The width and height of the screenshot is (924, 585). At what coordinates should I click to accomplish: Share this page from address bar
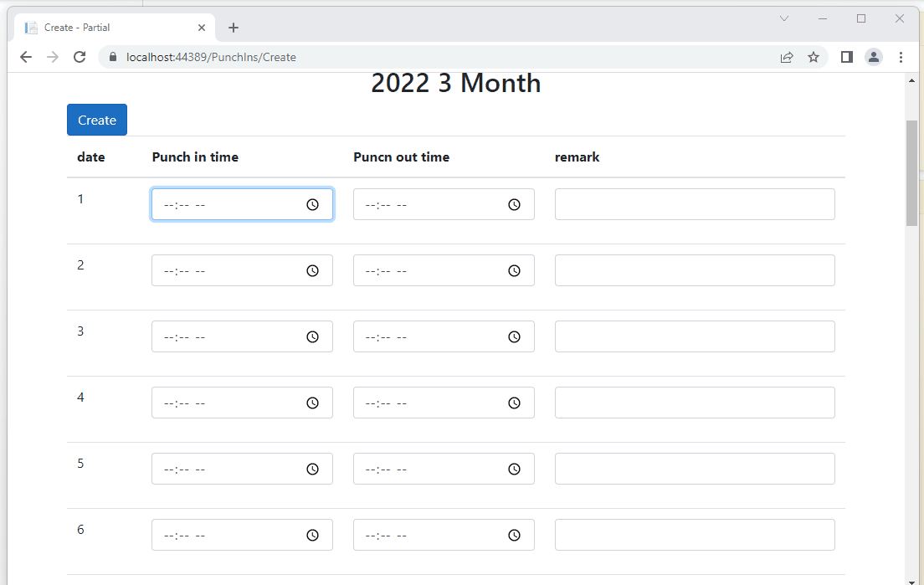(787, 57)
